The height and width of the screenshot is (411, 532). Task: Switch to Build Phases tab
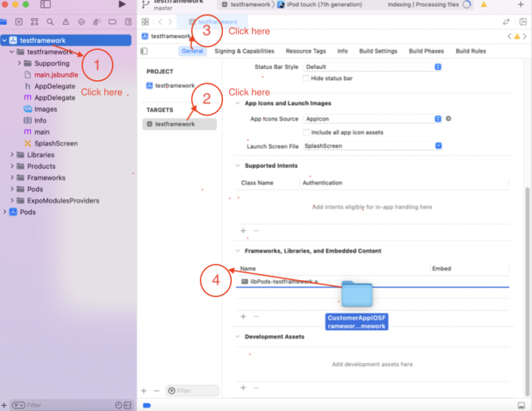pyautogui.click(x=426, y=51)
